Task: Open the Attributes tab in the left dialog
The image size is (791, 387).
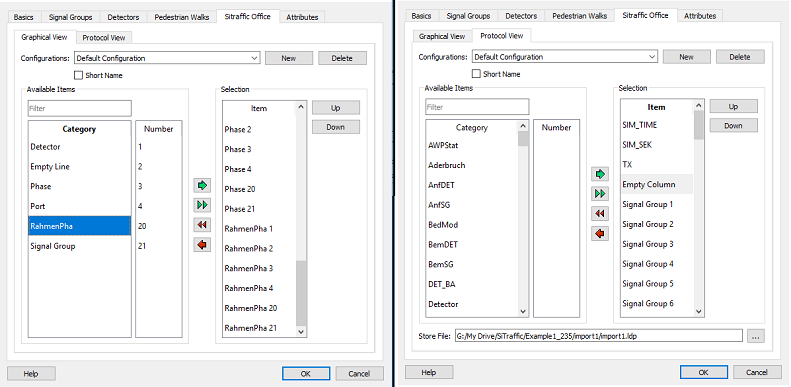Action: point(302,17)
